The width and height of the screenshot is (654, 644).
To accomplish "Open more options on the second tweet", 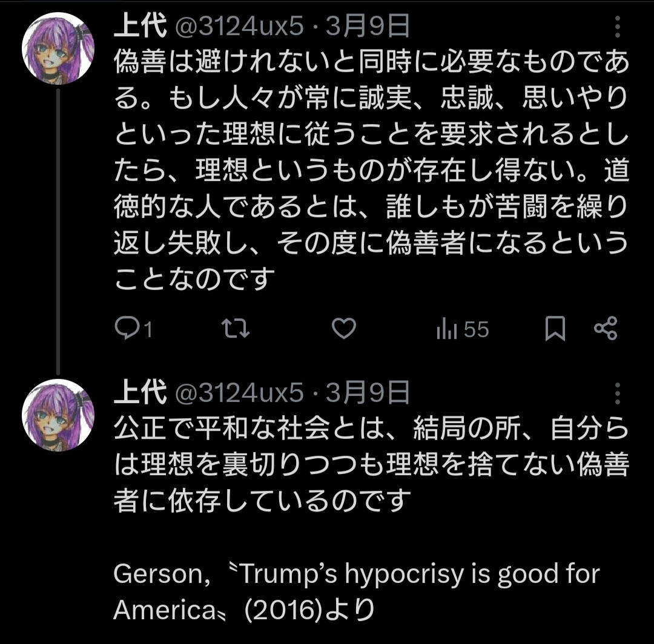I will [x=617, y=393].
